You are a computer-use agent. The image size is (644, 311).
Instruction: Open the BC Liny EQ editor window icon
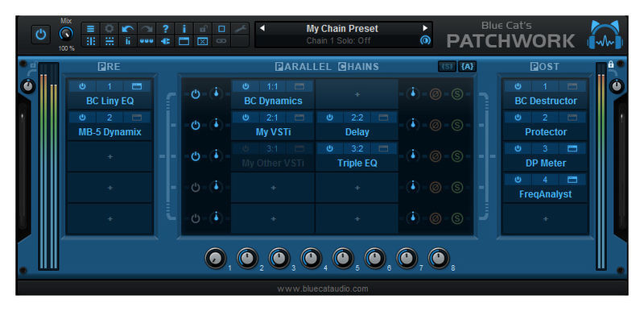(x=137, y=86)
